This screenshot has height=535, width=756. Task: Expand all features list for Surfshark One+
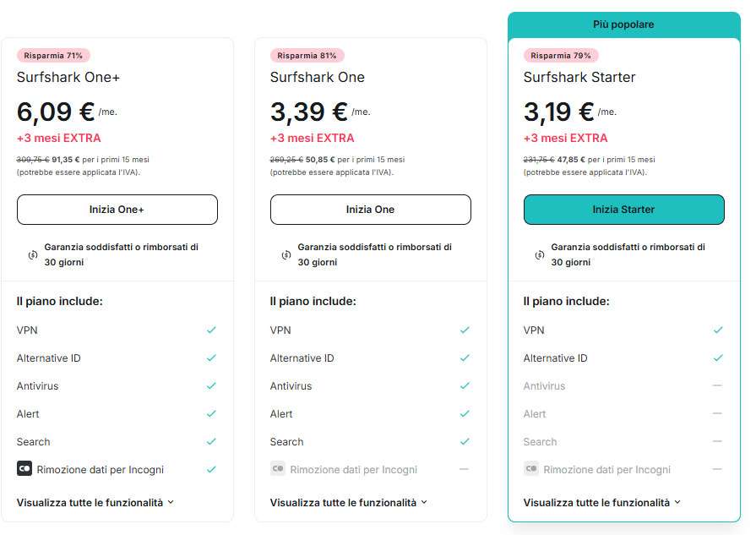(x=95, y=502)
